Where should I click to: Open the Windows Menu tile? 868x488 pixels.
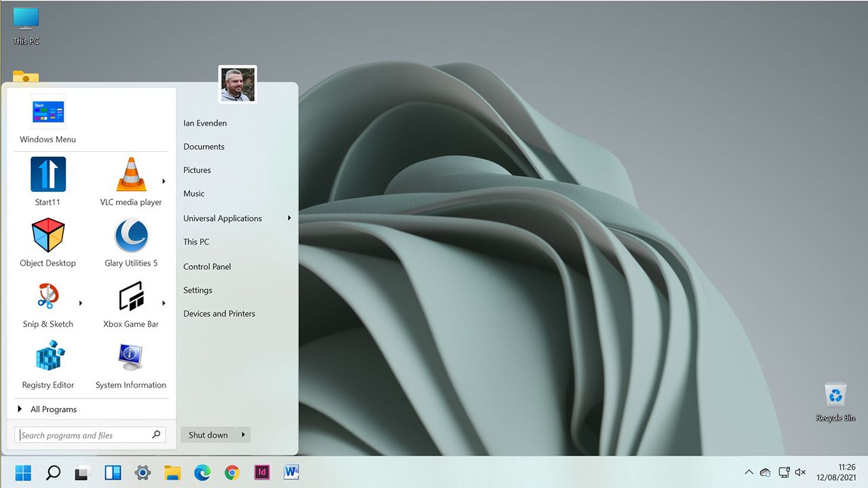pos(47,121)
